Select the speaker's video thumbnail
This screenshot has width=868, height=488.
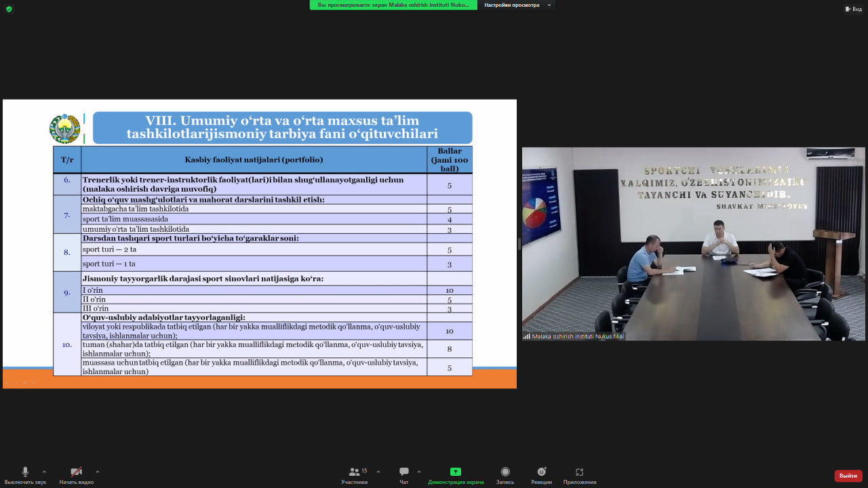(694, 244)
